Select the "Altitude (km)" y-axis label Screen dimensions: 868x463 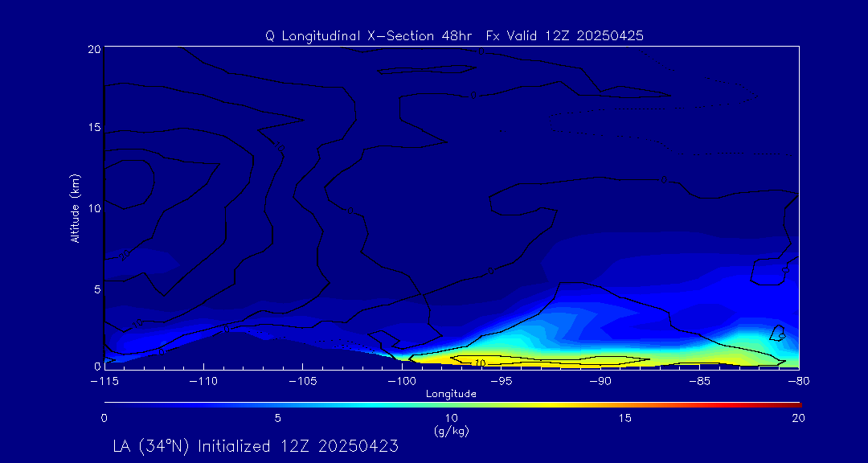click(x=75, y=208)
